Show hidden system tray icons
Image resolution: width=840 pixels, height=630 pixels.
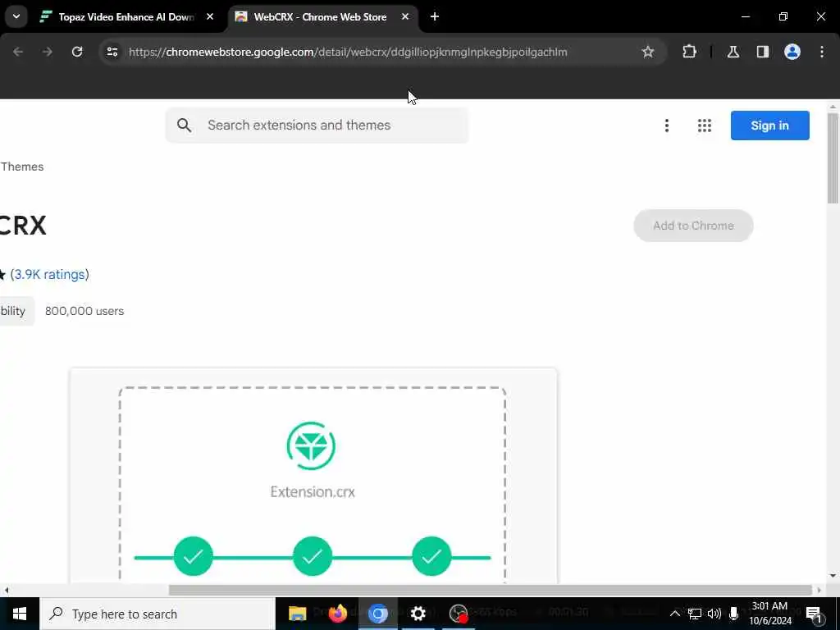coord(674,614)
